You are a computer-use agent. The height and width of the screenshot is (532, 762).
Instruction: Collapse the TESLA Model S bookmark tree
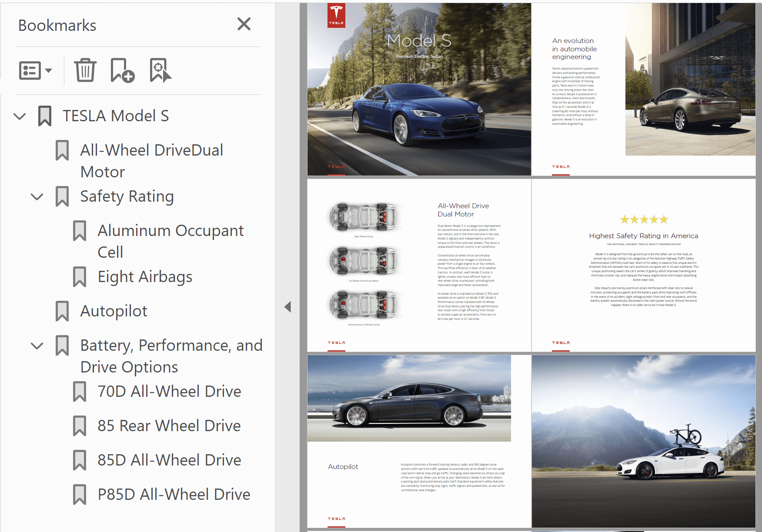tap(20, 116)
